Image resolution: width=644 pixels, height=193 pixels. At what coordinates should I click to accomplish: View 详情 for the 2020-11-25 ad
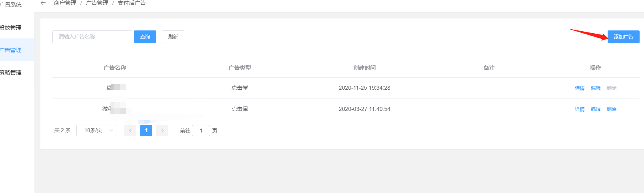(580, 88)
